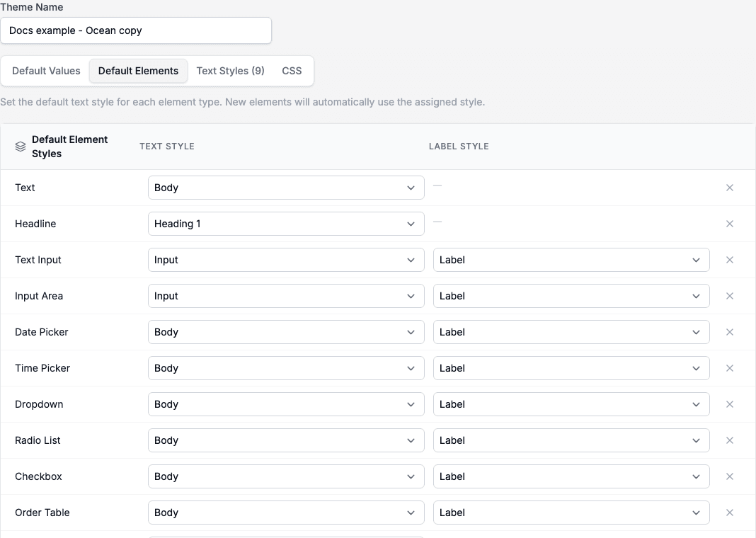Remove Radio List row default style via X
This screenshot has height=538, width=756.
[x=730, y=440]
